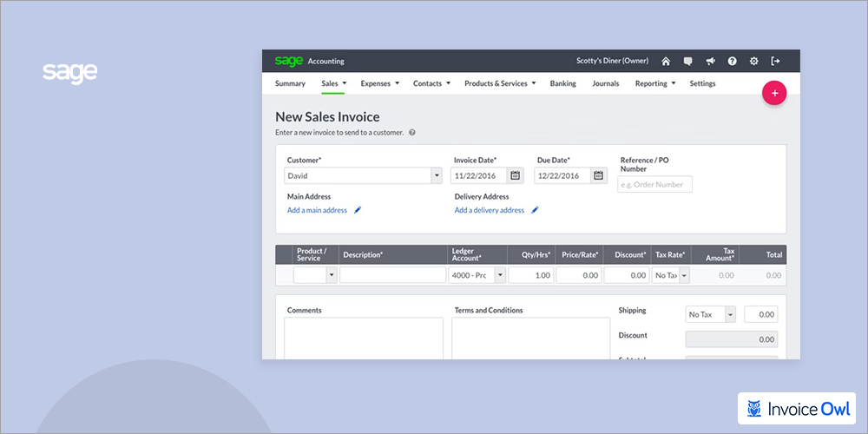Open the Product / Service dropdown

click(x=332, y=275)
